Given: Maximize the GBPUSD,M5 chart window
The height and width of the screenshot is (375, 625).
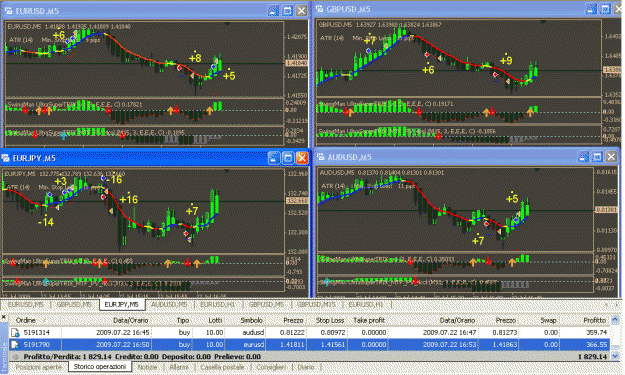Looking at the screenshot, I should (x=605, y=9).
